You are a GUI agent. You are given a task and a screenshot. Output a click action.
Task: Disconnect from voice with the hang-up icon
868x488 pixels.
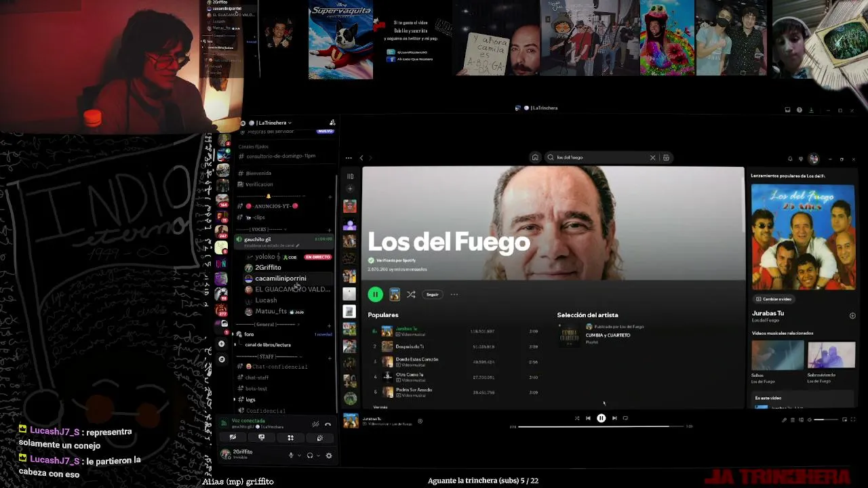[x=328, y=424]
